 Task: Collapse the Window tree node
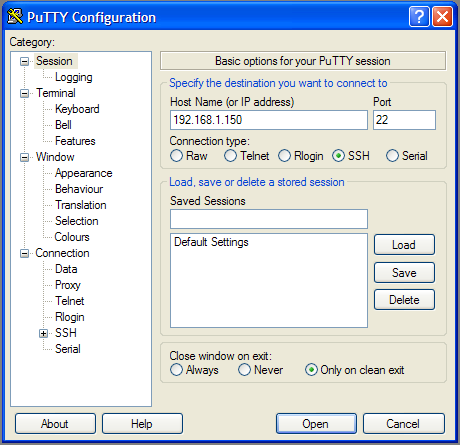[x=24, y=157]
